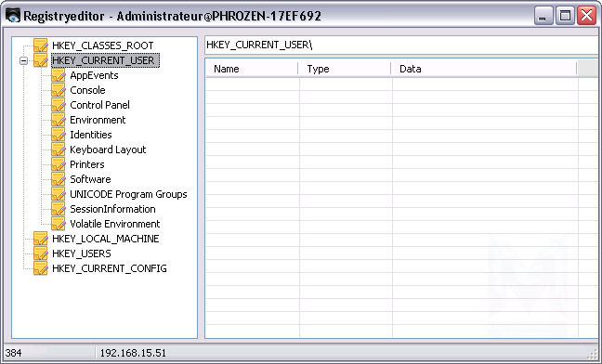Click the AppEvents key icon
602x364 pixels.
[x=59, y=75]
